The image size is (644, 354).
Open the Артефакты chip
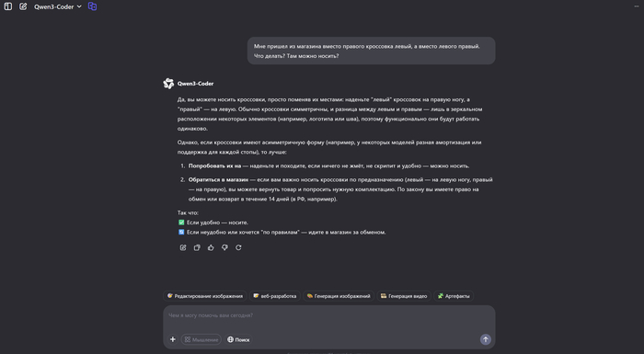point(454,296)
